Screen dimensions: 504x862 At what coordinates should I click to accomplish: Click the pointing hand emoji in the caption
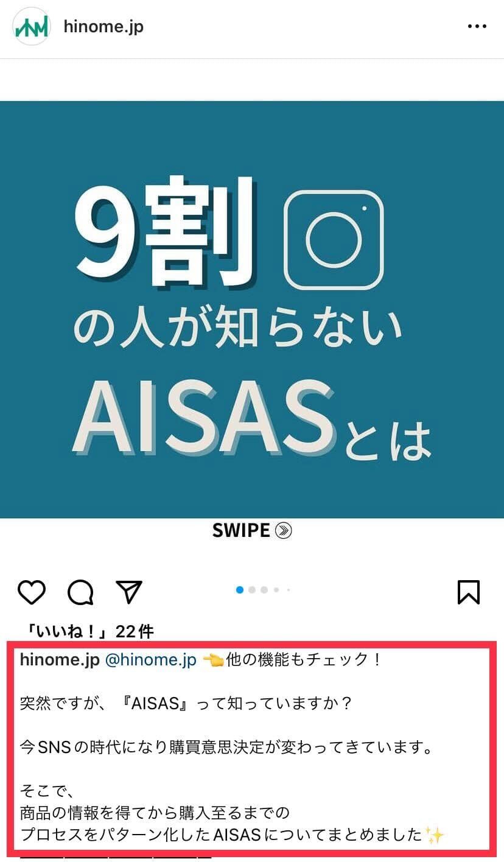(212, 660)
